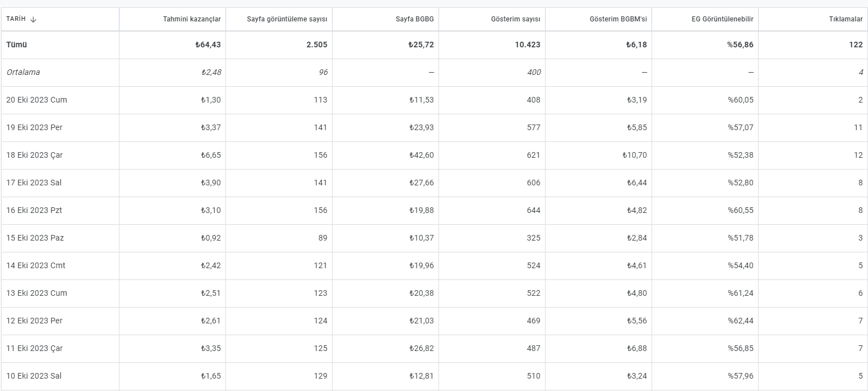
Task: Select the 15 Eki 2023 Paz row
Action: pos(434,238)
